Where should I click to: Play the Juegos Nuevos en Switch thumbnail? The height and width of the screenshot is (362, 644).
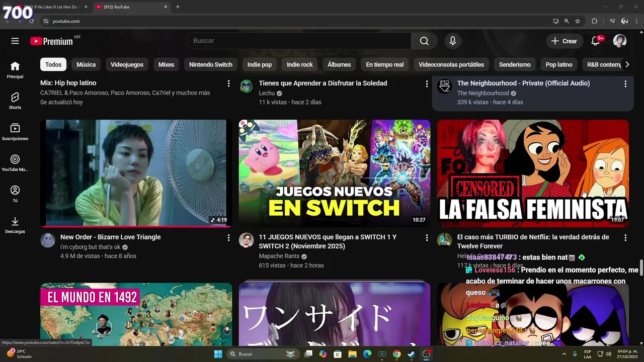pyautogui.click(x=335, y=173)
